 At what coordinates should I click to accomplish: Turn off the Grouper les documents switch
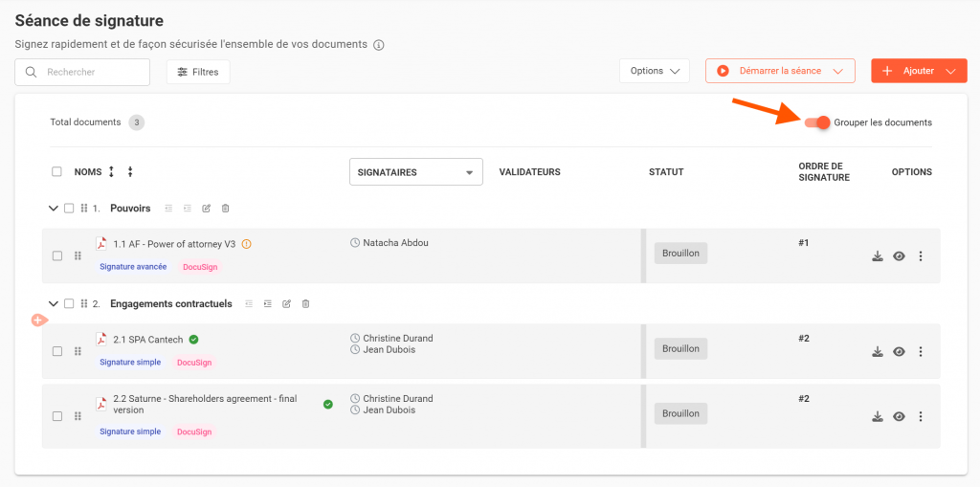[x=816, y=122]
